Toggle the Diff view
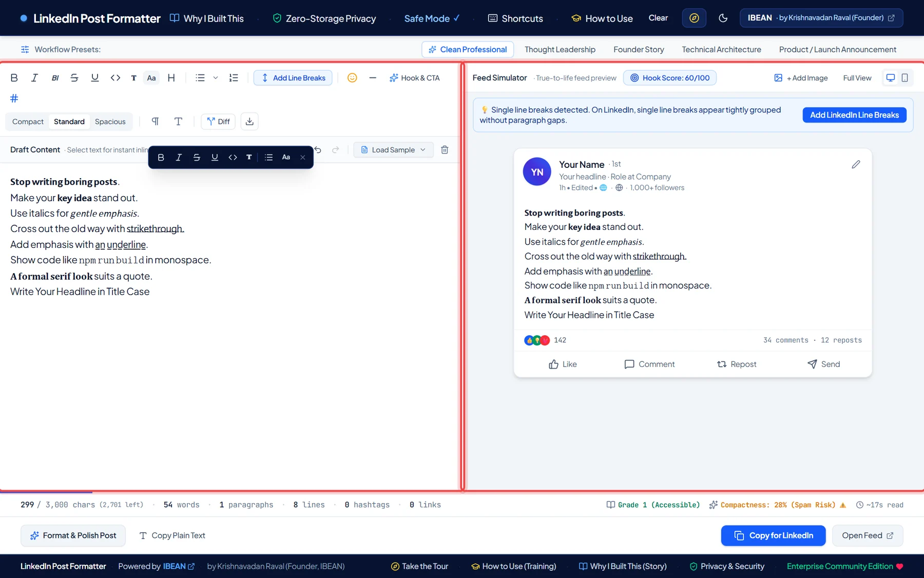Screen dimensions: 924x578 pyautogui.click(x=218, y=122)
